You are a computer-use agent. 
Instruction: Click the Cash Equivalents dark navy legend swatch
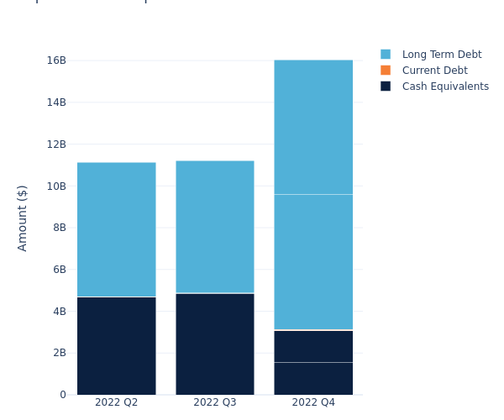[x=386, y=87]
